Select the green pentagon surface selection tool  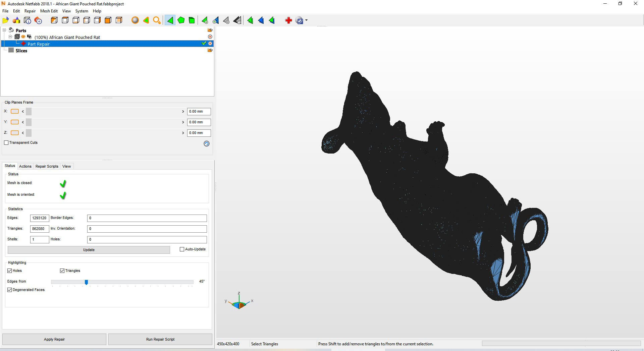tap(181, 20)
